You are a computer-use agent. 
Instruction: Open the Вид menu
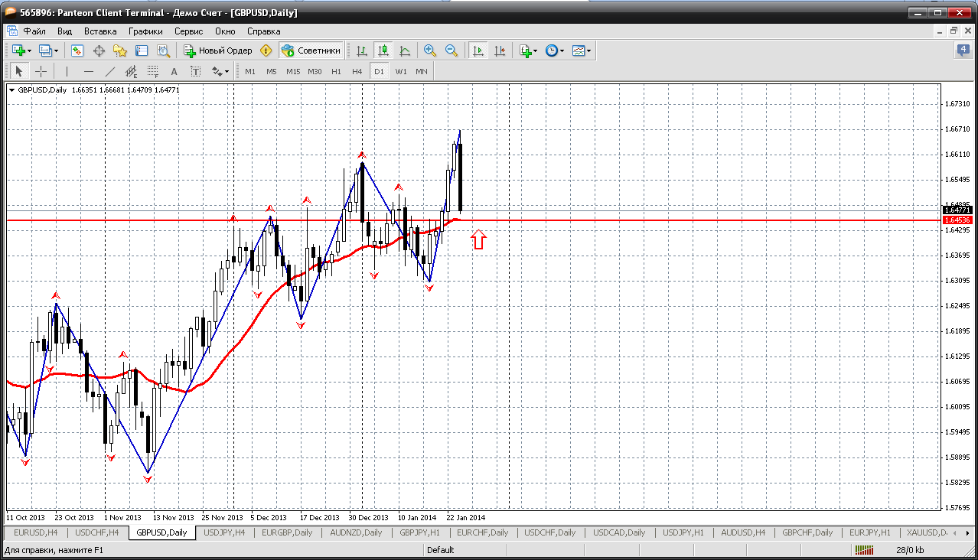pos(64,31)
